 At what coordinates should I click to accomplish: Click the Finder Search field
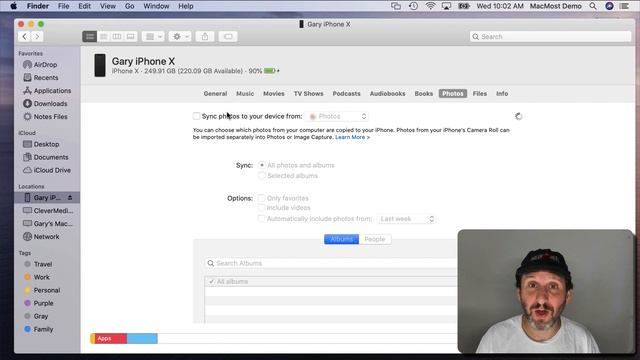click(x=550, y=37)
